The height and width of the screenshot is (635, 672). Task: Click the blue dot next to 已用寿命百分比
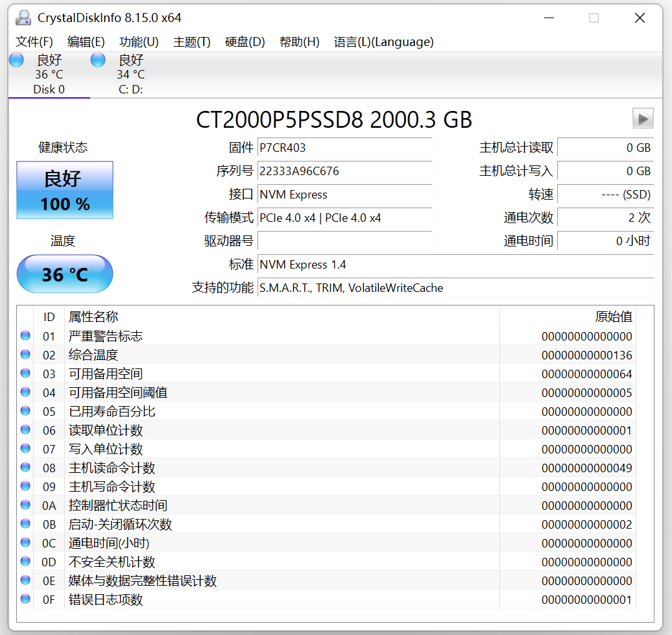(x=25, y=411)
